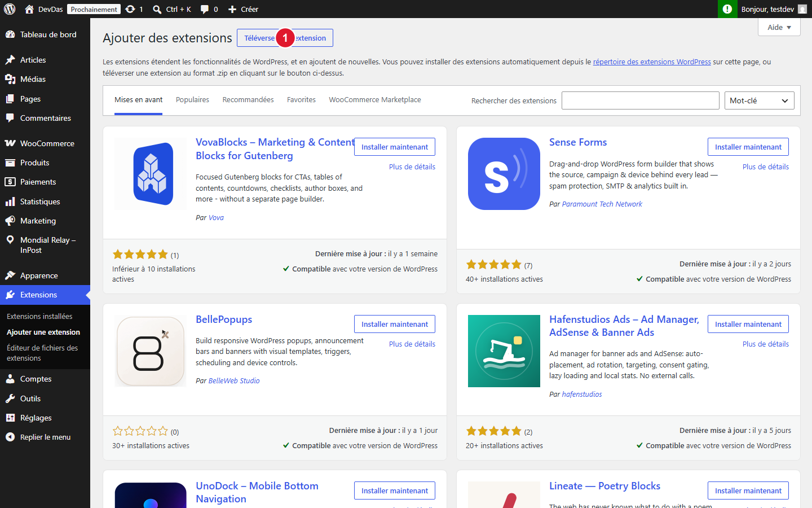This screenshot has width=812, height=508.
Task: Open author link BelleWeb Studio
Action: point(234,381)
